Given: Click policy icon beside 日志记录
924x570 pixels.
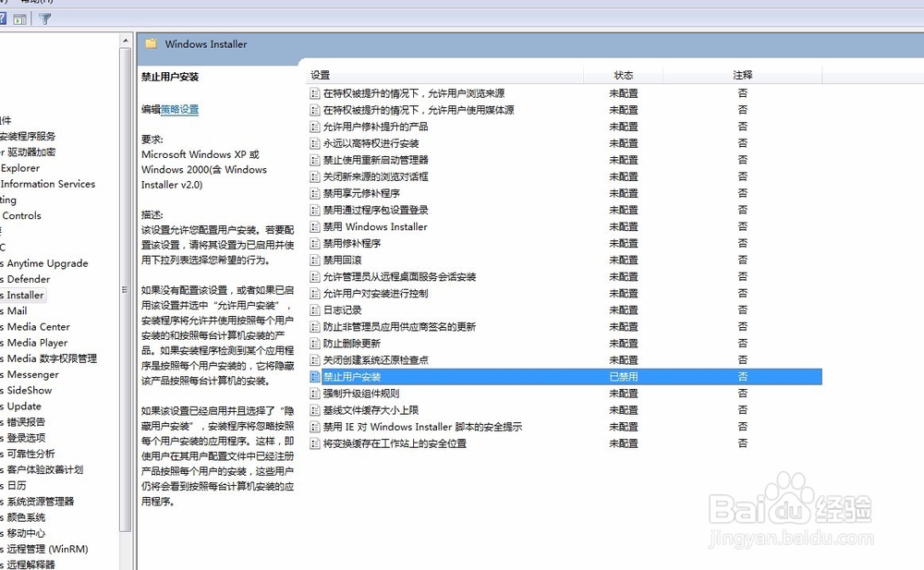Looking at the screenshot, I should tap(315, 309).
